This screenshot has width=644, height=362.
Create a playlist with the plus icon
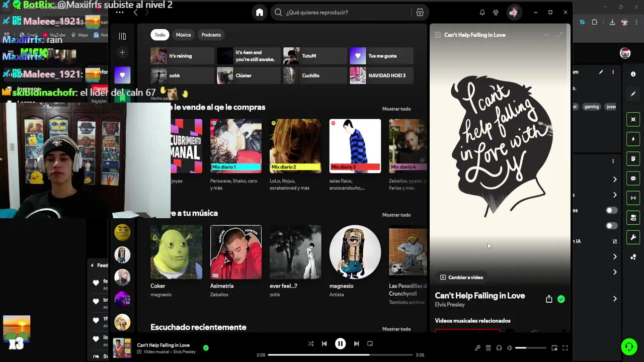[122, 52]
